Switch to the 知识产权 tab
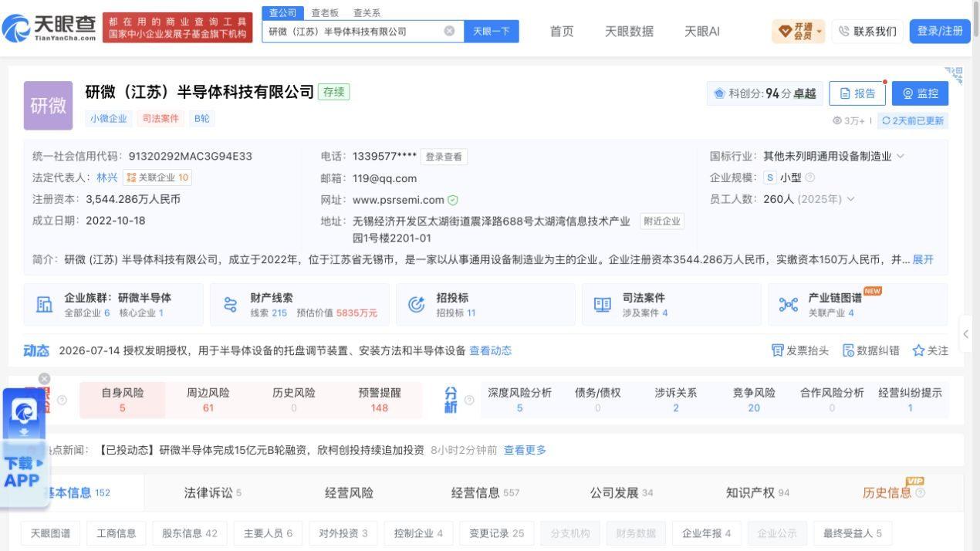This screenshot has height=551, width=980. pos(757,492)
